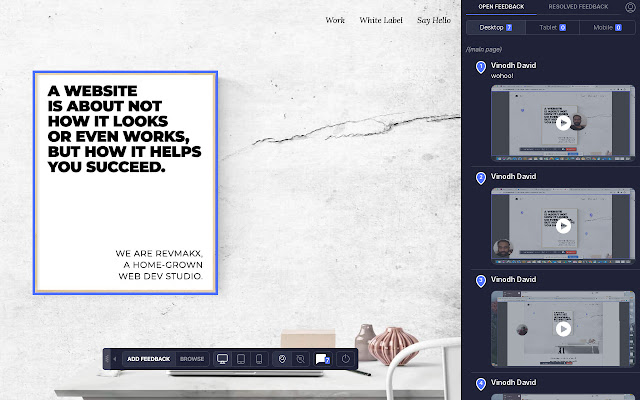
Task: Click pin marker 1 next to Vinodh David
Action: [481, 67]
